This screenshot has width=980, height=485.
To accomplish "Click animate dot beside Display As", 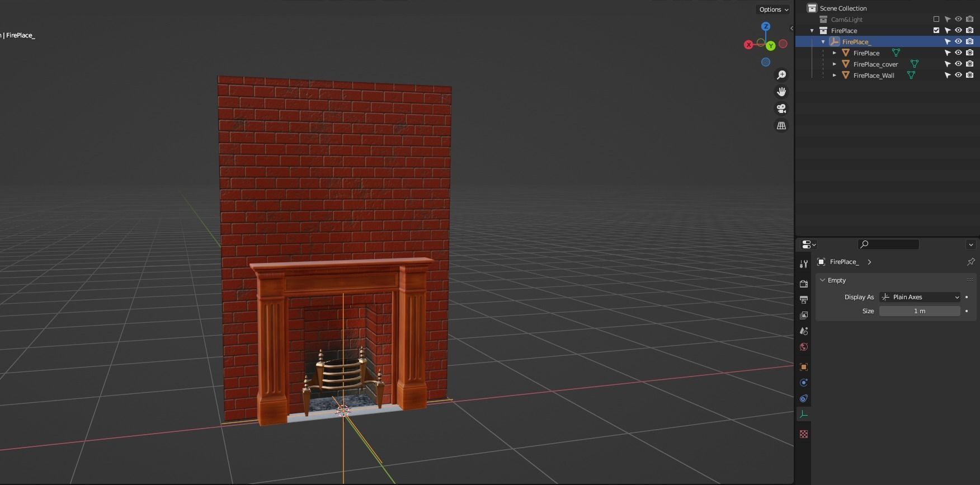I will (967, 297).
